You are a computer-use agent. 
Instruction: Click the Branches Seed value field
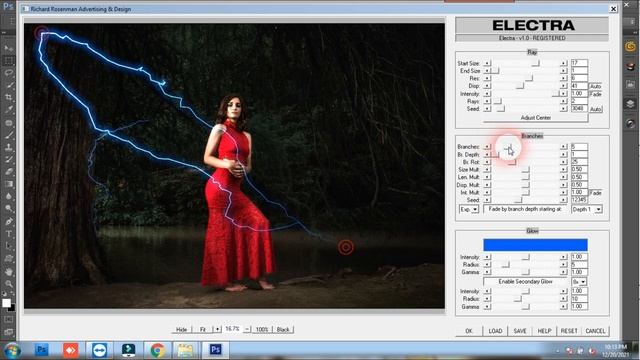[579, 200]
